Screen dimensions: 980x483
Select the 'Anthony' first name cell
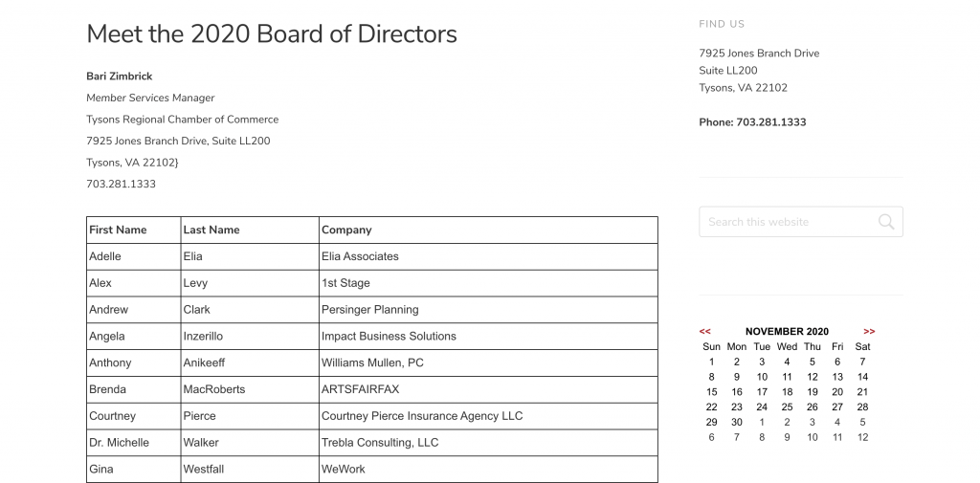[x=134, y=363]
